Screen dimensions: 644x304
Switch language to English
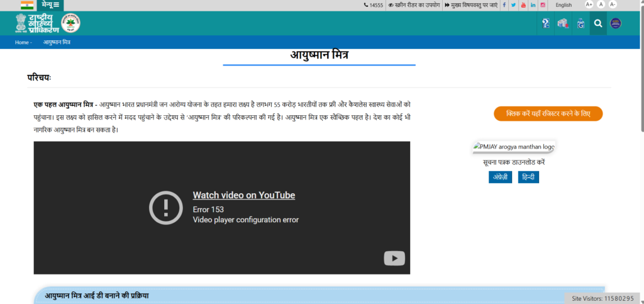coord(563,5)
